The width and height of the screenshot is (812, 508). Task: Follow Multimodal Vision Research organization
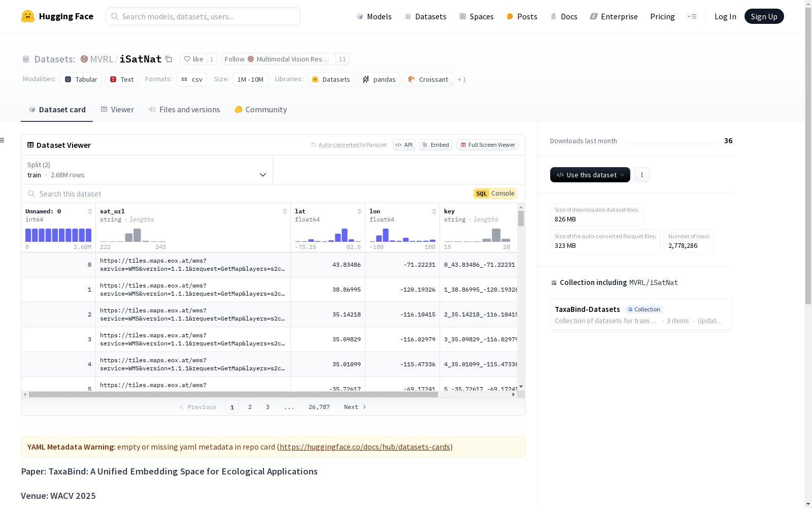coord(279,59)
